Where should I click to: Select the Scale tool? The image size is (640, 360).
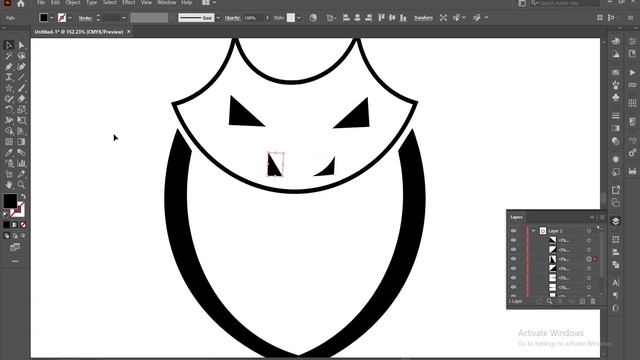pyautogui.click(x=21, y=109)
